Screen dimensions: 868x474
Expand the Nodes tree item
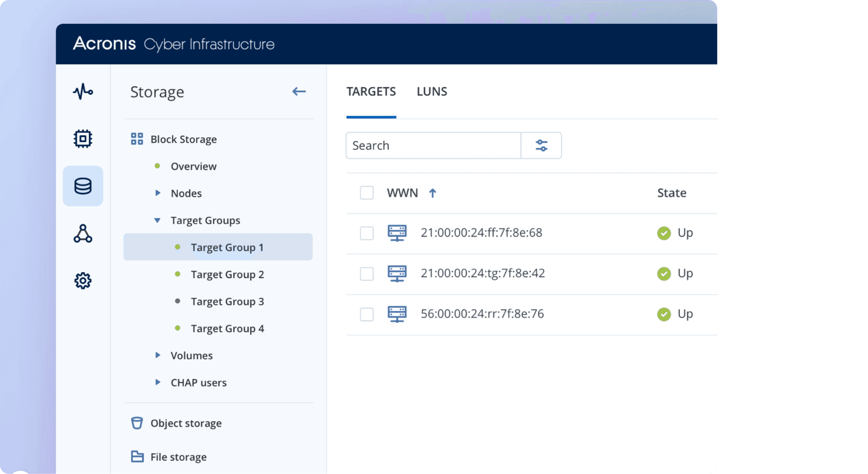point(158,193)
